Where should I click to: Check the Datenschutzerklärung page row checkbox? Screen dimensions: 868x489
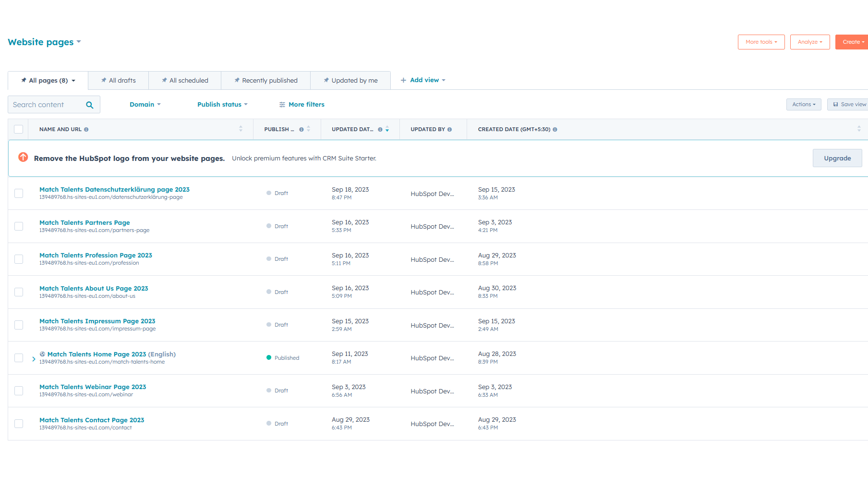[x=19, y=193]
